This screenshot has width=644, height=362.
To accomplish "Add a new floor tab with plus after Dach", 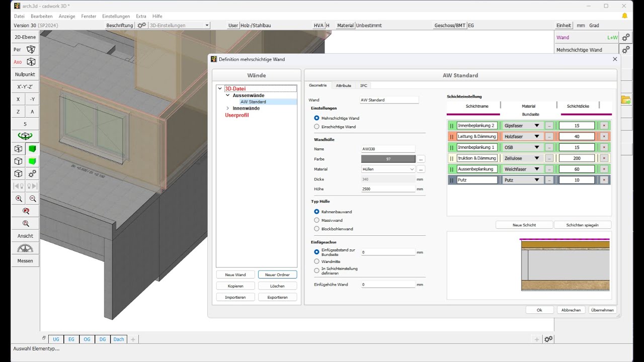I will pos(133,339).
